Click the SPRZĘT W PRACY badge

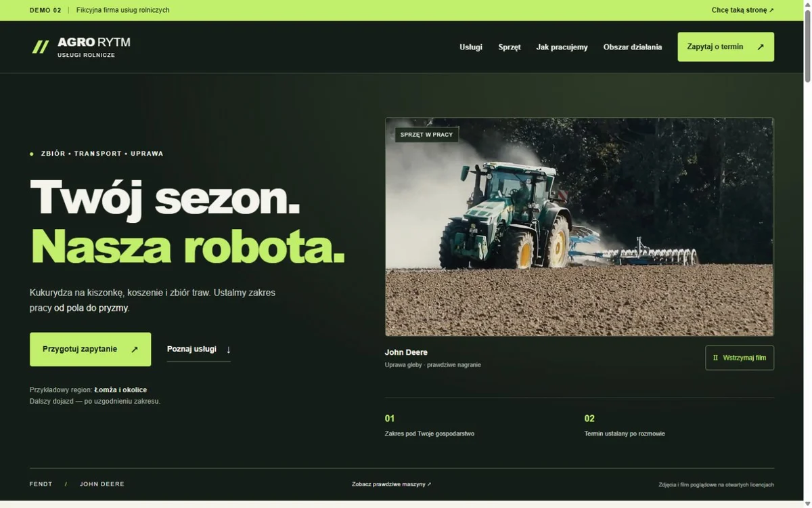(x=426, y=135)
